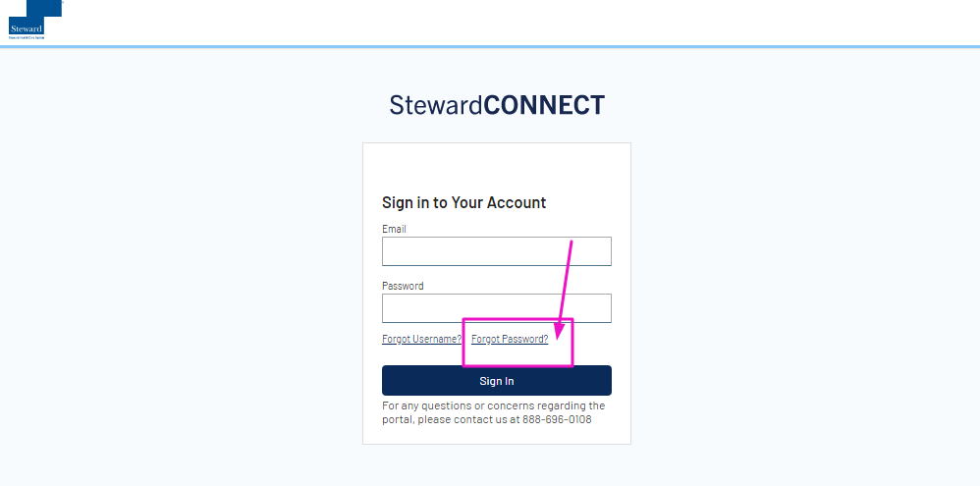The image size is (980, 486).
Task: Open the Forgot Password? link
Action: click(x=510, y=339)
